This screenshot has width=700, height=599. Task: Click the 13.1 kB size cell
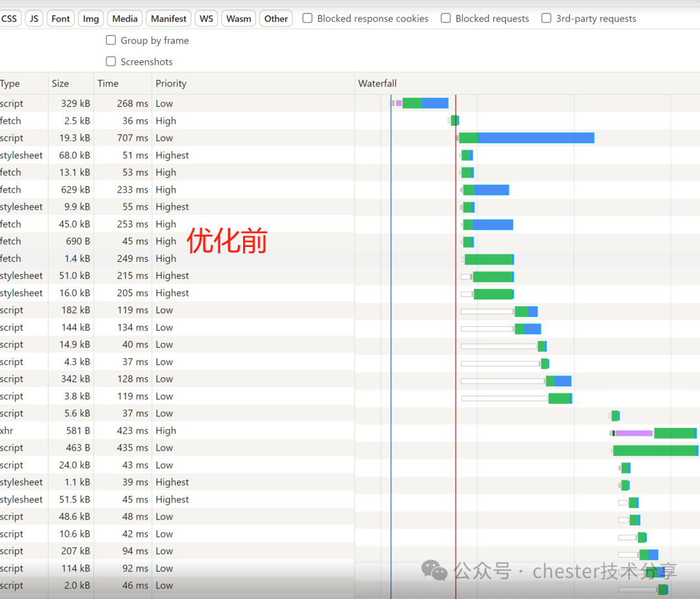(75, 172)
